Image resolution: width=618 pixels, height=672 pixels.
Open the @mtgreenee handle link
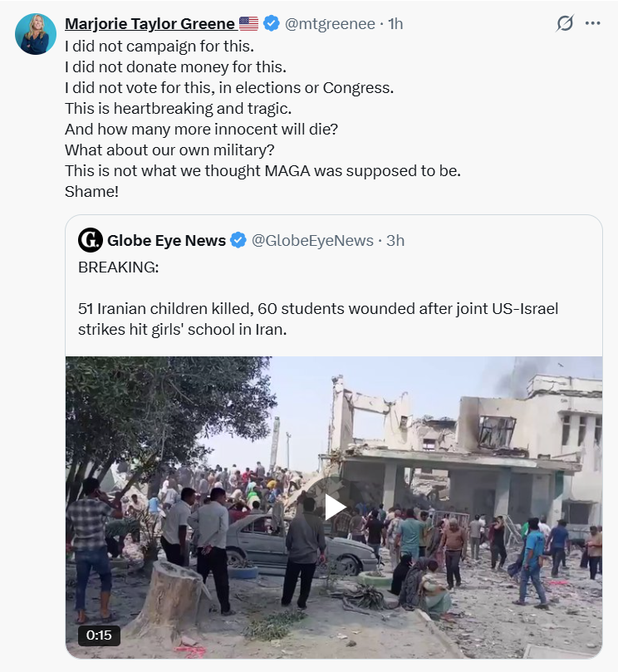pos(330,23)
